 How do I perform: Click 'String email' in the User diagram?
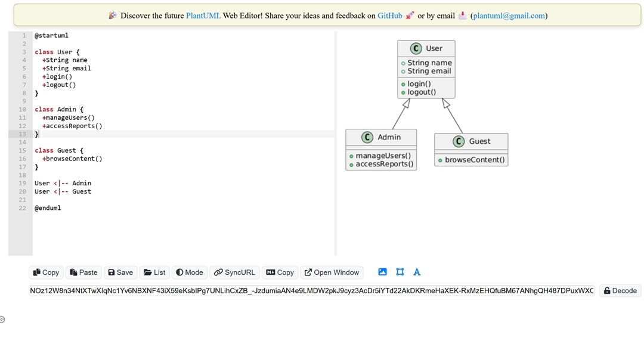click(x=429, y=71)
